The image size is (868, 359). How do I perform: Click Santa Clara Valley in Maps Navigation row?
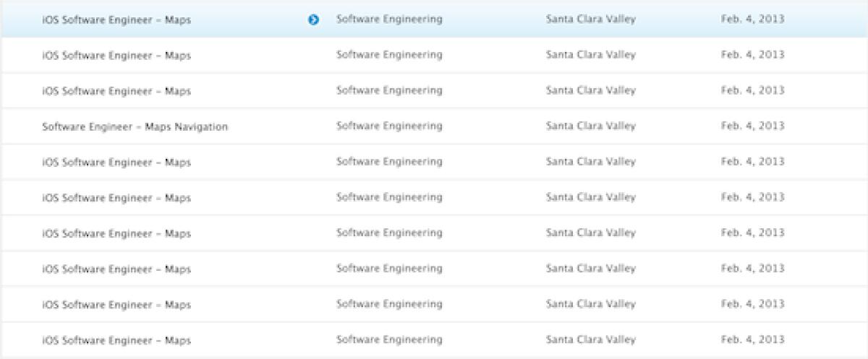pyautogui.click(x=591, y=126)
